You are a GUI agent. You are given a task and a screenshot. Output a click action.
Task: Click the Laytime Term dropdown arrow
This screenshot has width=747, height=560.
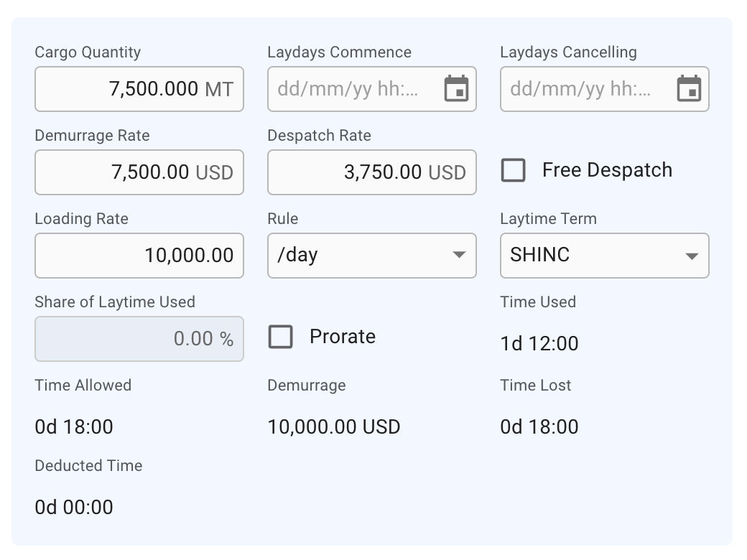click(692, 256)
